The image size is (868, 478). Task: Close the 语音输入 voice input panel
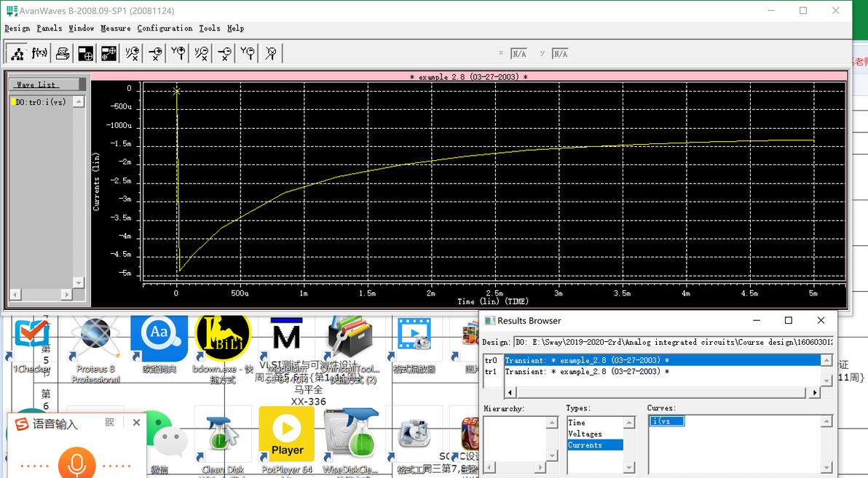coord(136,423)
